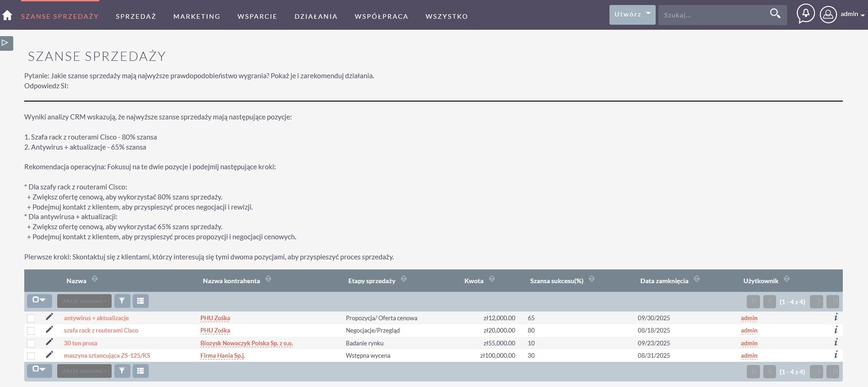Open the notifications bell icon
The height and width of the screenshot is (387, 868).
pos(806,14)
